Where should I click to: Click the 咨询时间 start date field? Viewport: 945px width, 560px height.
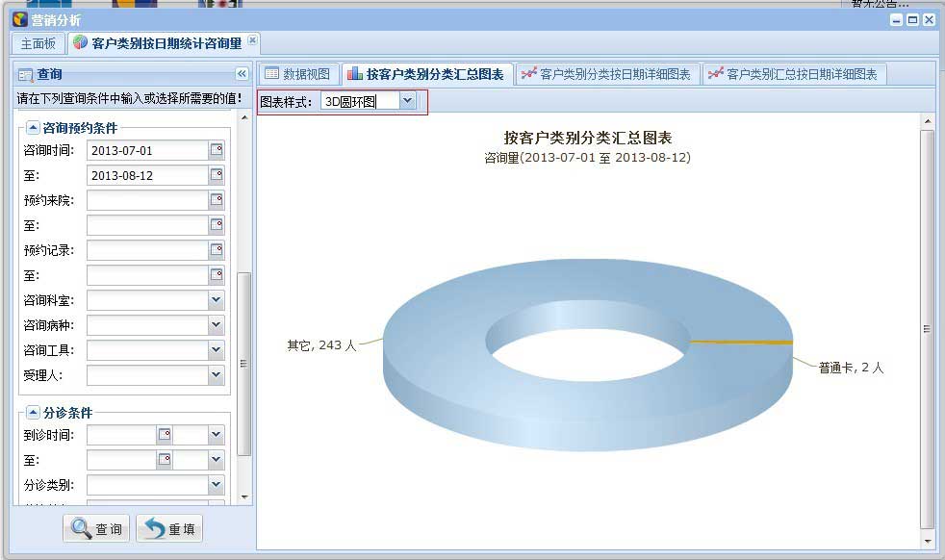click(147, 151)
